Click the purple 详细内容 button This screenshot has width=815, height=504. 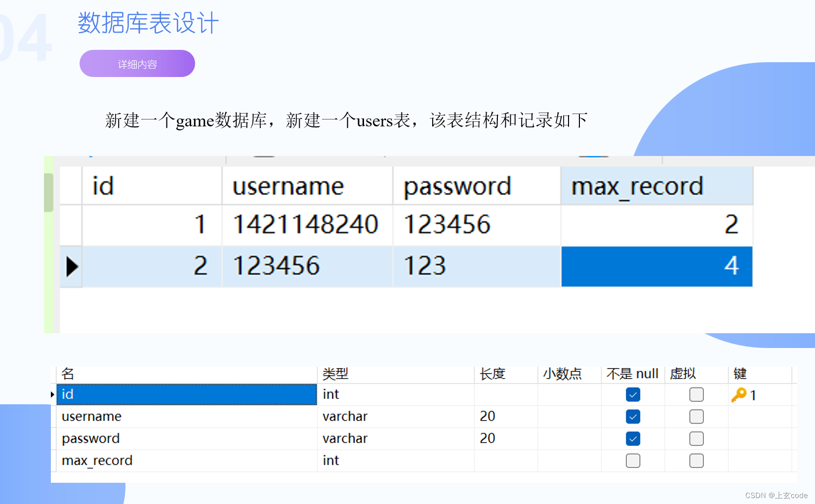click(x=137, y=64)
